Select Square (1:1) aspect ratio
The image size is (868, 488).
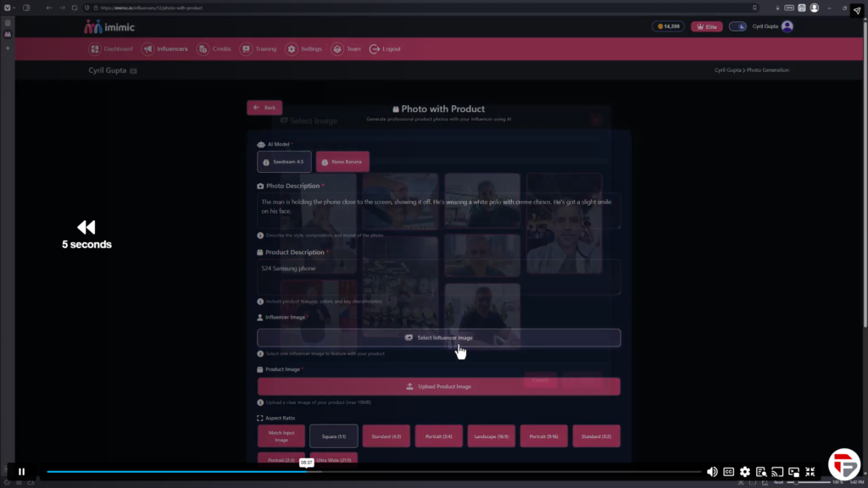point(333,435)
